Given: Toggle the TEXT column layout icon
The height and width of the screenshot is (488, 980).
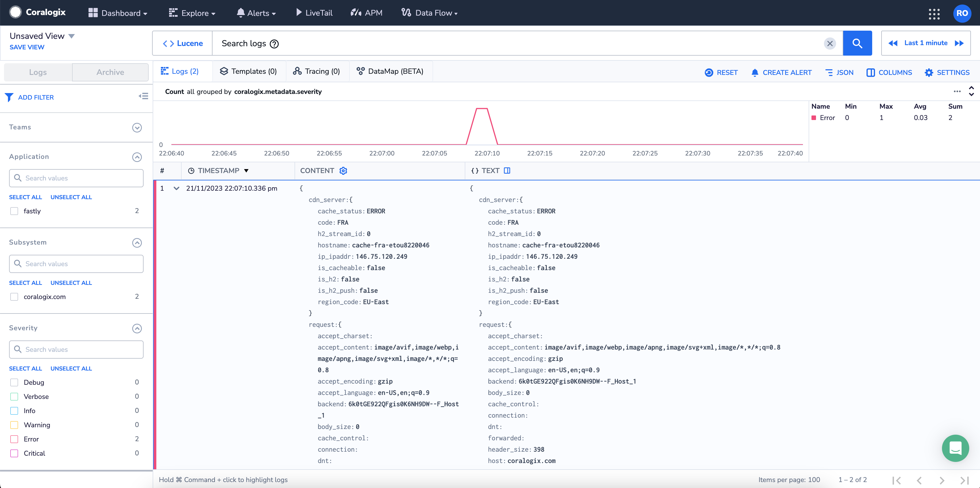Looking at the screenshot, I should click(507, 171).
